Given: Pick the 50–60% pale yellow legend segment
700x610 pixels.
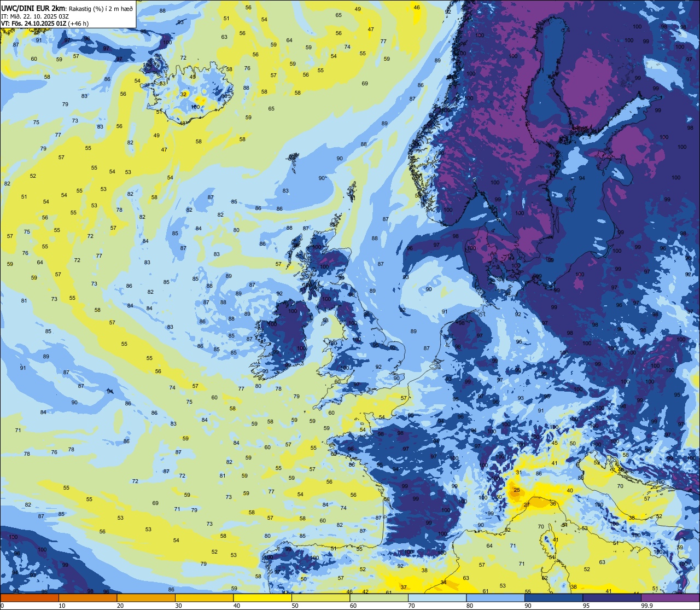Looking at the screenshot, I should pyautogui.click(x=320, y=598).
